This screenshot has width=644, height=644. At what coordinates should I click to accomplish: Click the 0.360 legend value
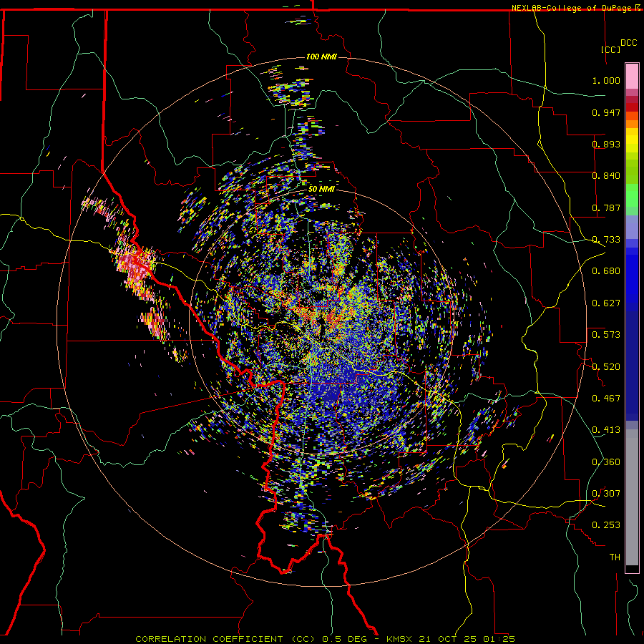[x=606, y=462]
